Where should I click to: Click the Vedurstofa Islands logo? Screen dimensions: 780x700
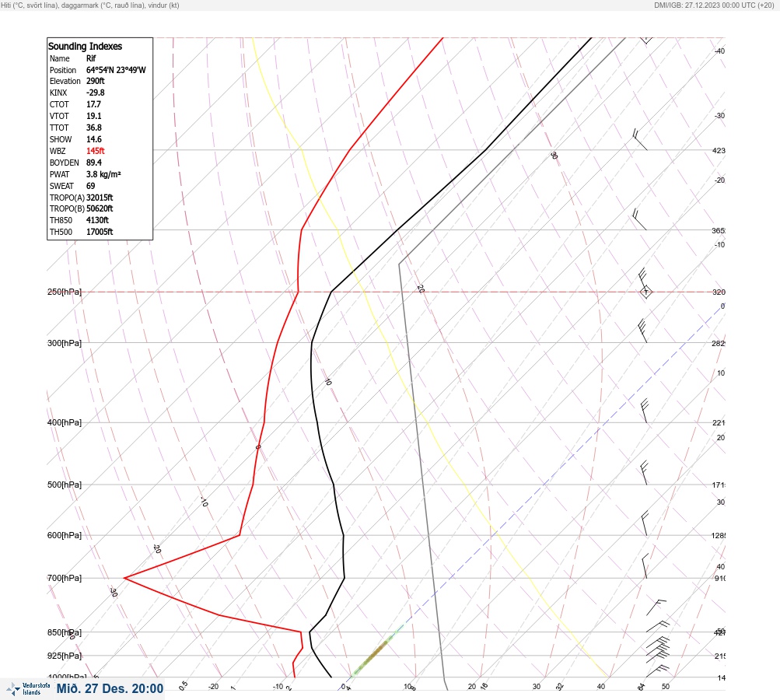point(28,689)
